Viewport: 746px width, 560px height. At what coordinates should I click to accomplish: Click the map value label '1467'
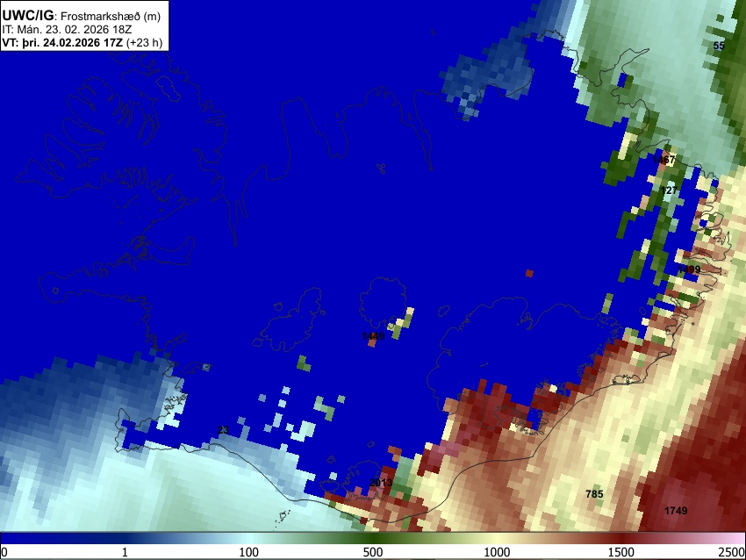664,160
